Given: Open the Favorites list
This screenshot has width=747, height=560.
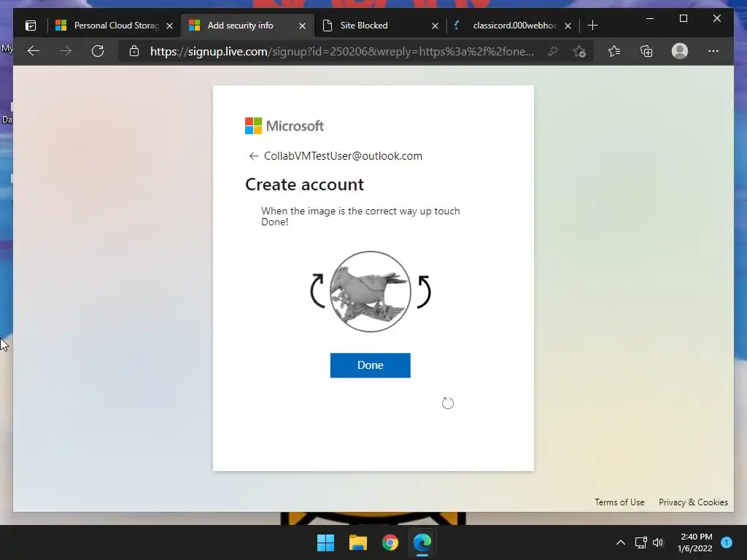Looking at the screenshot, I should coord(614,51).
